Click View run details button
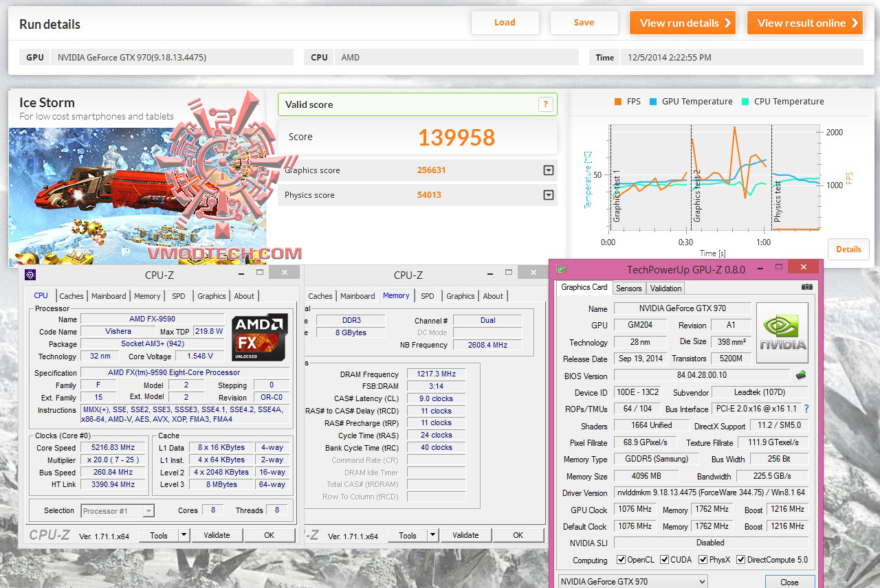This screenshot has width=880, height=588. pyautogui.click(x=683, y=23)
